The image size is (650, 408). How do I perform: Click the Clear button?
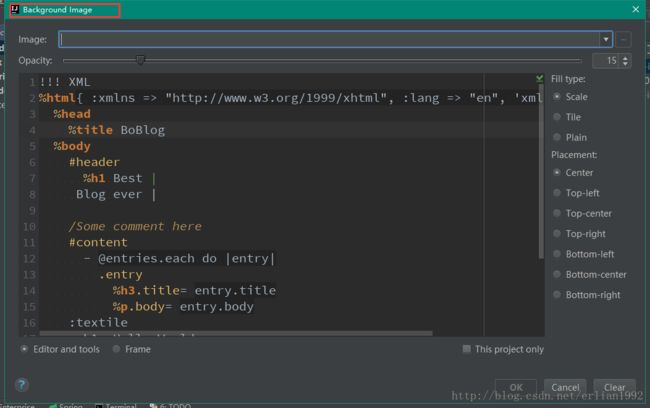[614, 387]
